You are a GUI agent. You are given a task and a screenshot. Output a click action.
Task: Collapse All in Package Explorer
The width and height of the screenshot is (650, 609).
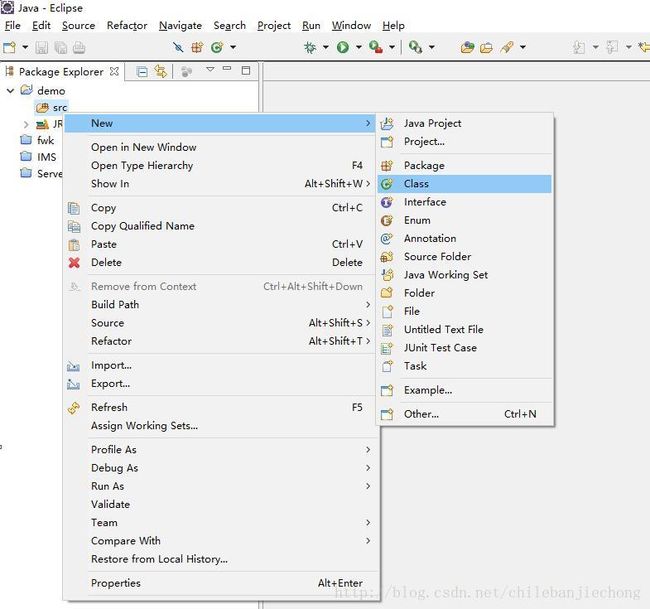point(142,72)
